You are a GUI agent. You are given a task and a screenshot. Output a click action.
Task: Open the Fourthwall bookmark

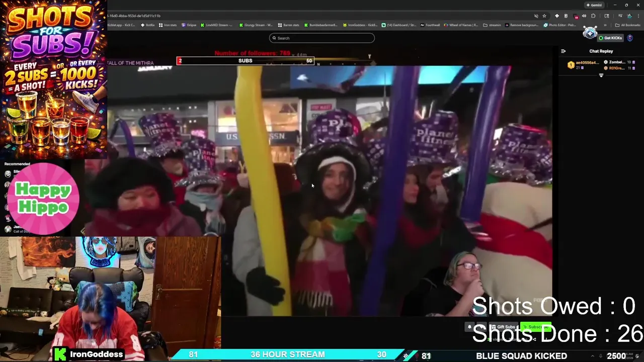tap(430, 25)
